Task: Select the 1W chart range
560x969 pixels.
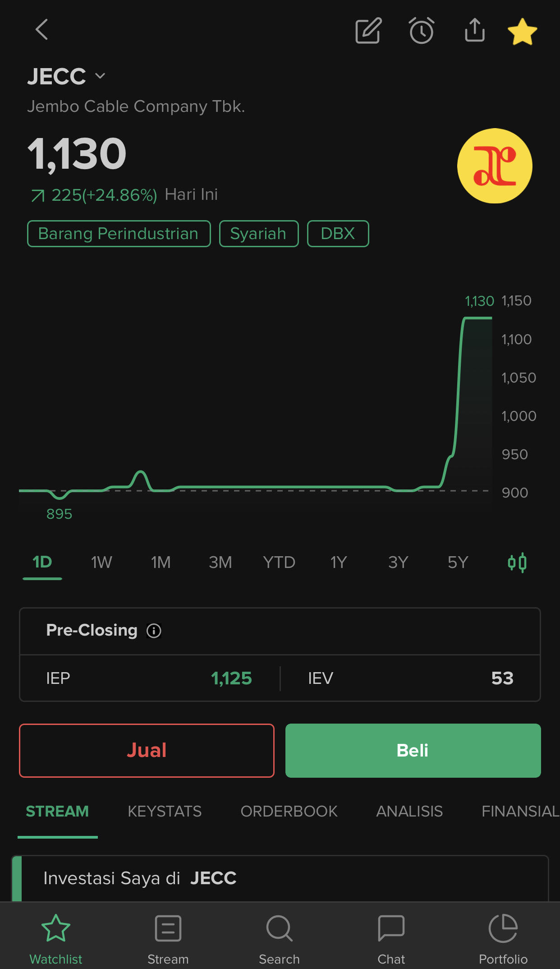Action: coord(101,563)
